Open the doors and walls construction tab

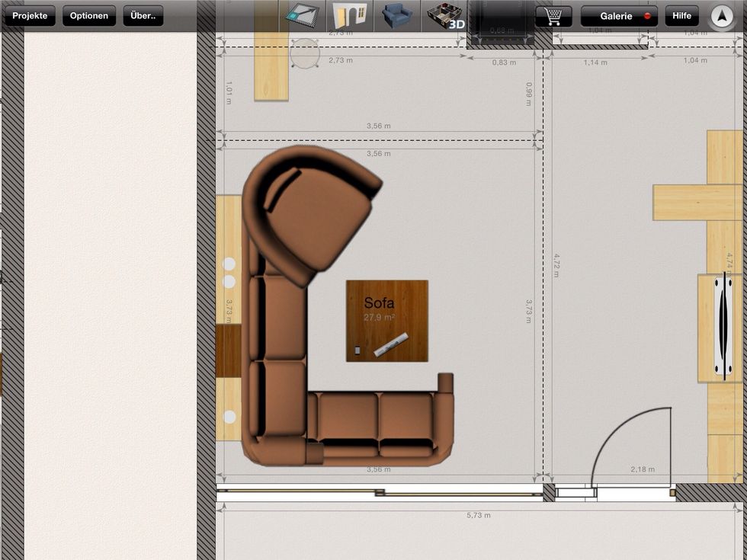tap(350, 15)
